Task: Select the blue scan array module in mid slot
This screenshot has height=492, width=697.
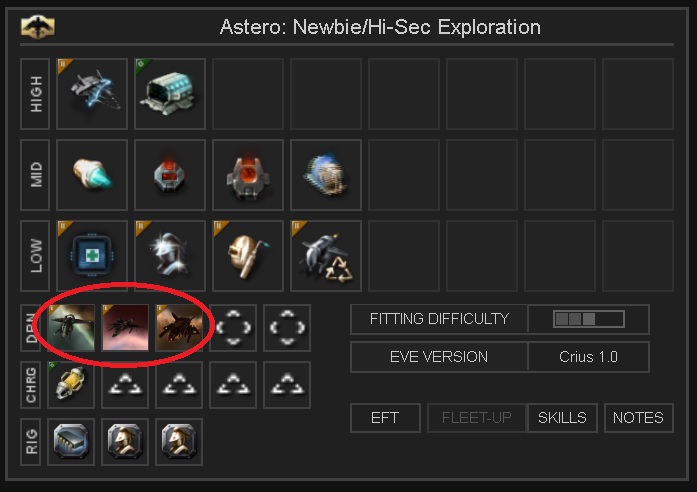Action: (326, 175)
